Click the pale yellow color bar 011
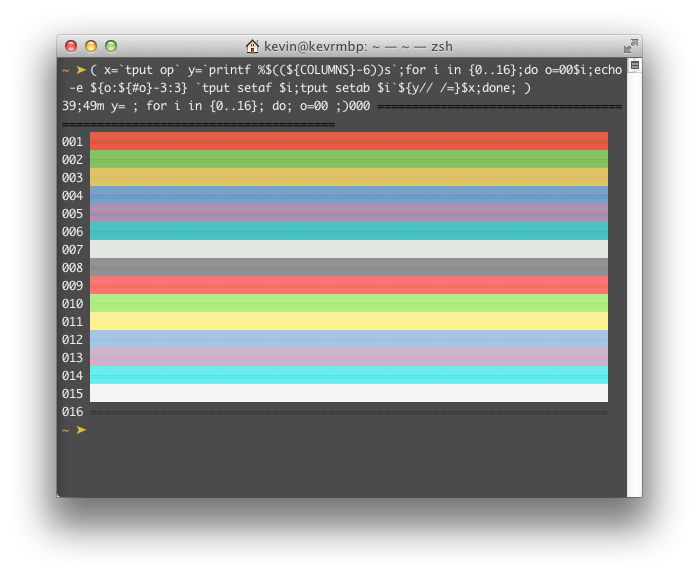 click(349, 321)
